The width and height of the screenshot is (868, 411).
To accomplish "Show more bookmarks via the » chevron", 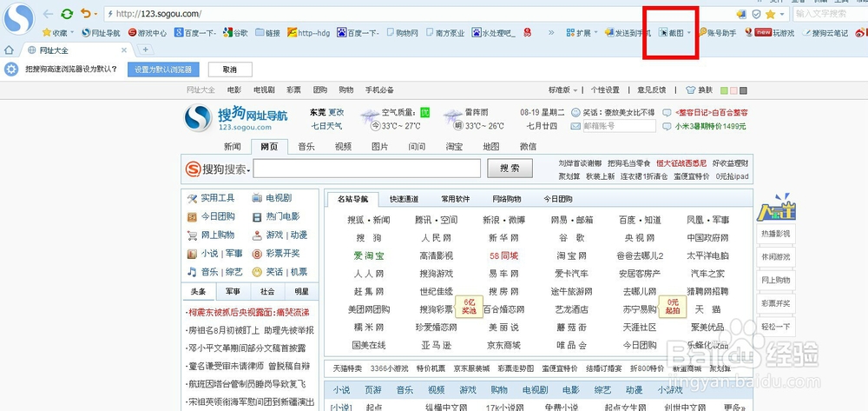I will pos(551,33).
